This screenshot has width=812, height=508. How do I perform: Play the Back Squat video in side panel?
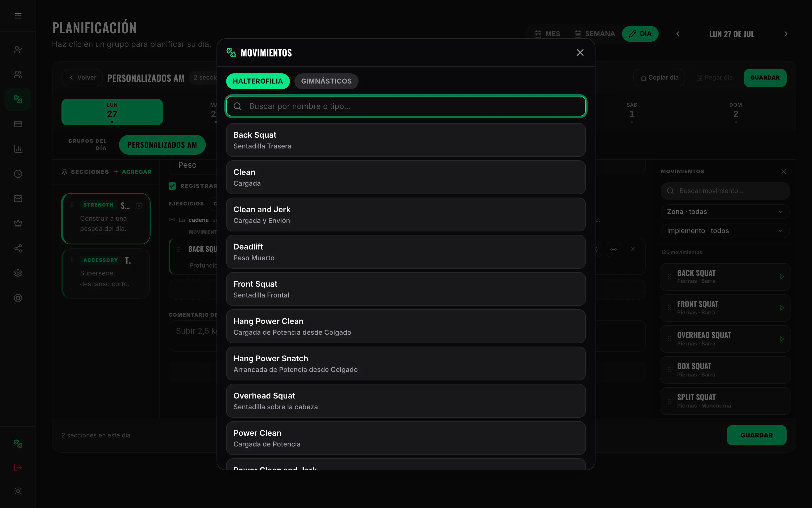click(x=782, y=277)
